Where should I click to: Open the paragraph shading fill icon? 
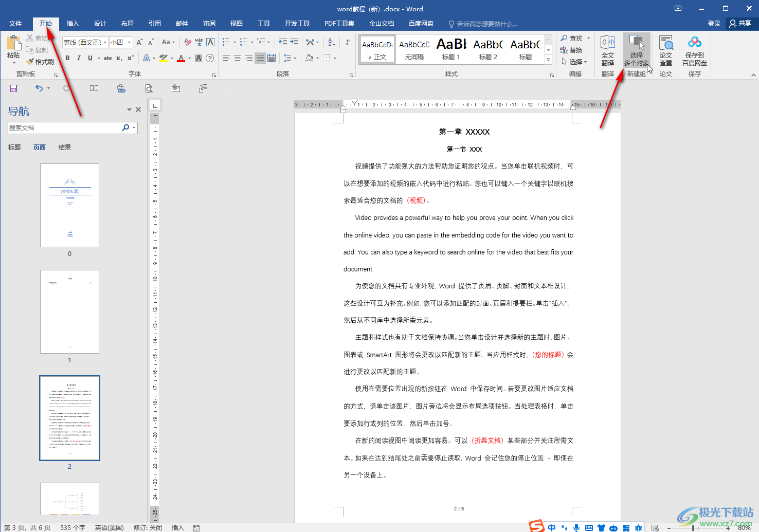309,58
